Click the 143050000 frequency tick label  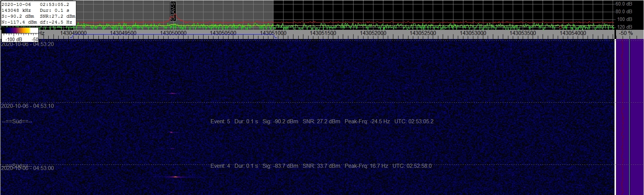[x=173, y=33]
